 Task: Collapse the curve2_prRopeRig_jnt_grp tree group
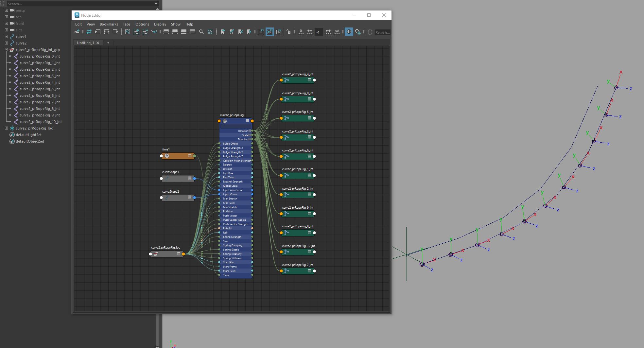point(6,50)
